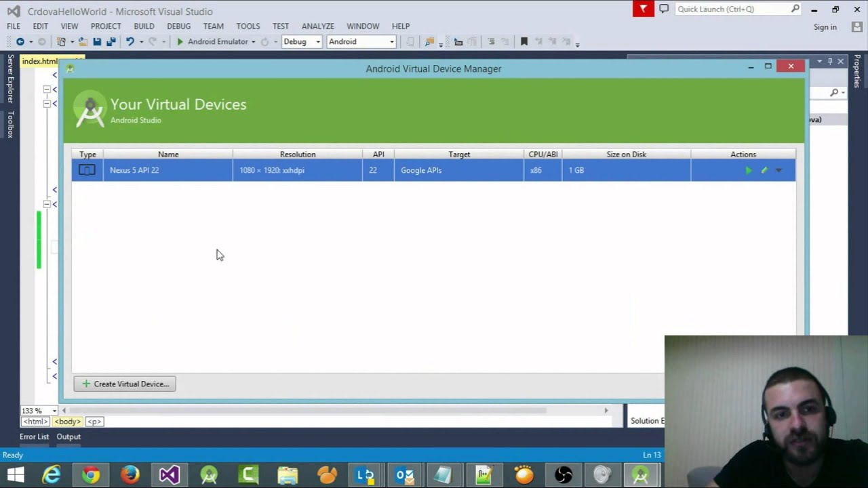Viewport: 868px width, 488px height.
Task: Open the FILE menu
Action: tap(14, 26)
